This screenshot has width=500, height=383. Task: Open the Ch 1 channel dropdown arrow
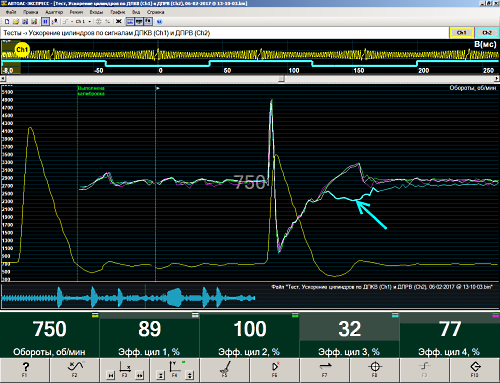pyautogui.click(x=89, y=22)
